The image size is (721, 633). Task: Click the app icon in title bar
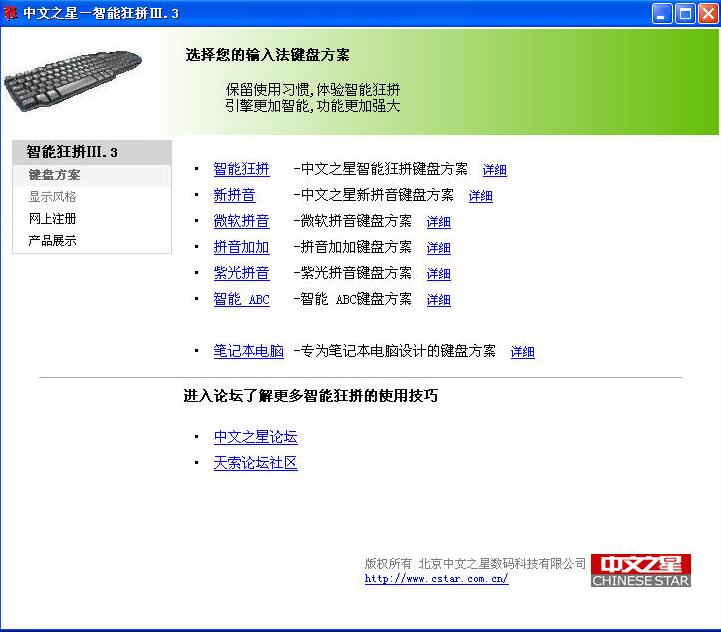tap(10, 13)
